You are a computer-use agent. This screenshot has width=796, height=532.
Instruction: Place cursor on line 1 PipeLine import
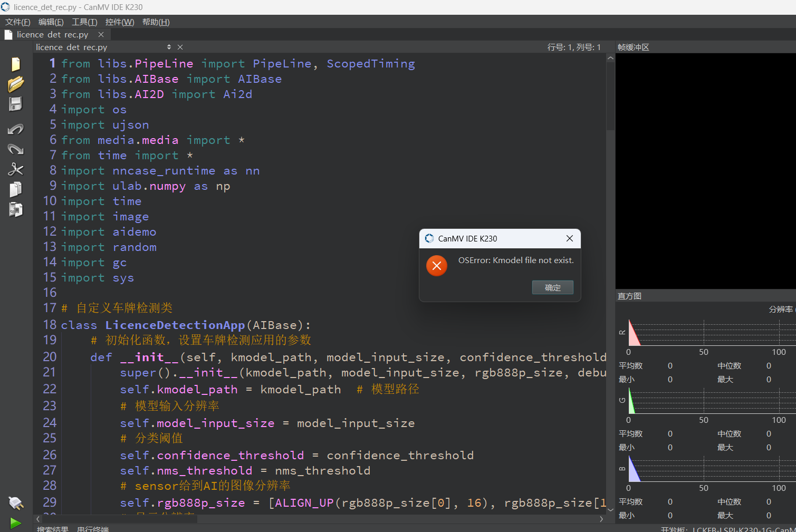pyautogui.click(x=238, y=64)
